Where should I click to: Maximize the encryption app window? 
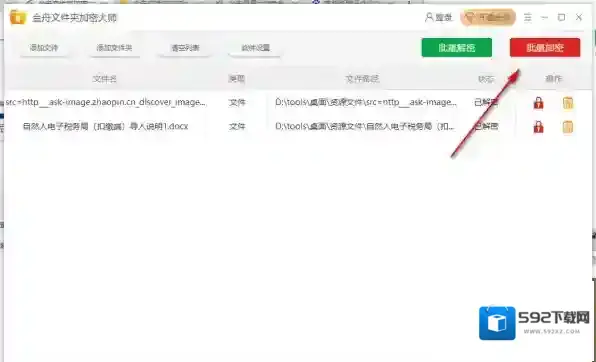[561, 17]
